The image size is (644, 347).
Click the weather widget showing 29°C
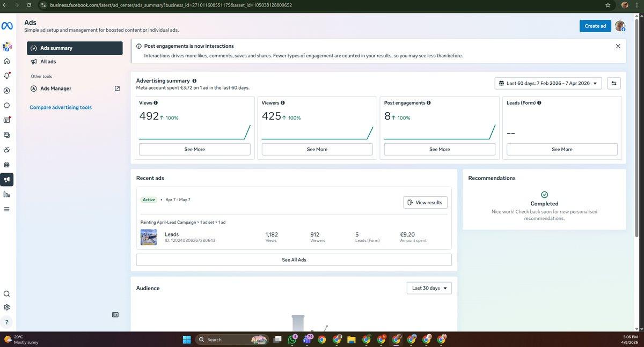tap(20, 339)
